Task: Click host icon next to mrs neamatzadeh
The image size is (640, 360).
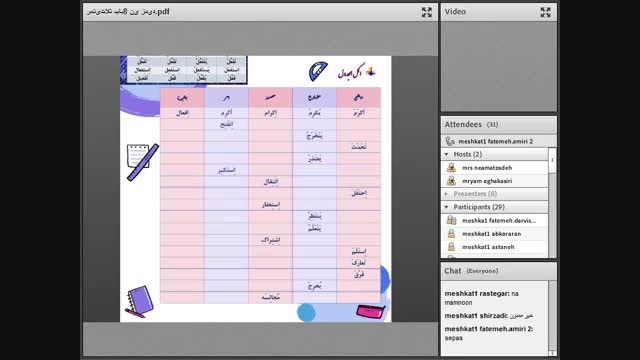Action: tap(451, 168)
